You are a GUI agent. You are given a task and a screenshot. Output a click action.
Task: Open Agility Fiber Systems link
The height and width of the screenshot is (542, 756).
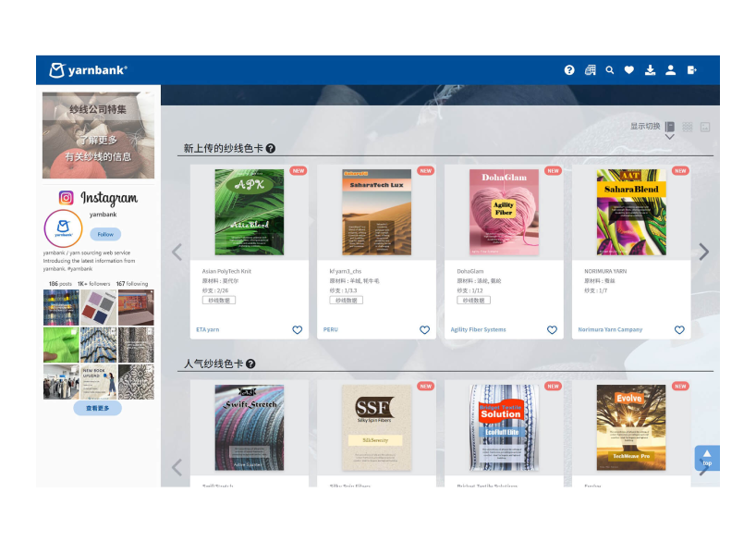coord(478,329)
